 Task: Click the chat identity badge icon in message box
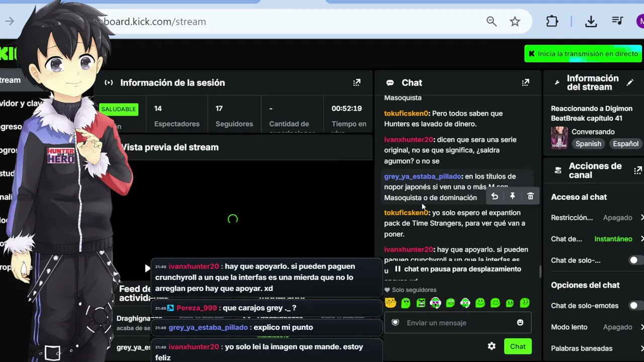(395, 322)
